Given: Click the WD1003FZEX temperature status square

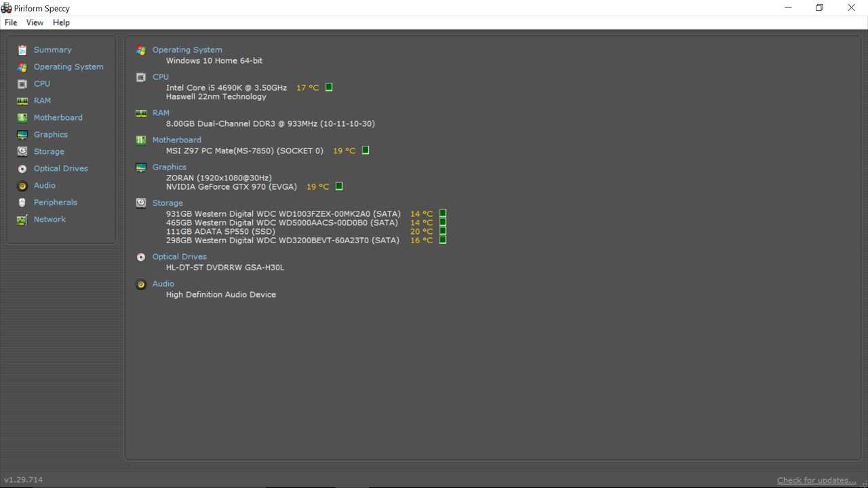Looking at the screenshot, I should click(x=443, y=213).
